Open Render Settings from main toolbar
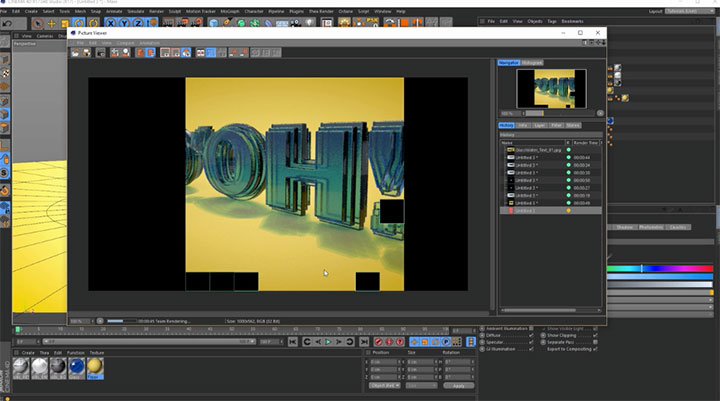The width and height of the screenshot is (720, 401). pos(197,23)
